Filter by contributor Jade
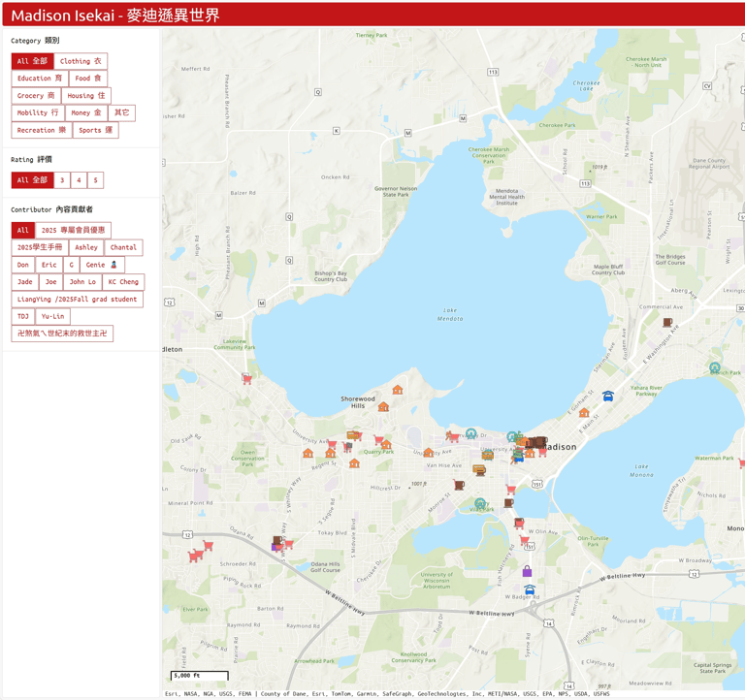745x700 pixels. pos(24,282)
